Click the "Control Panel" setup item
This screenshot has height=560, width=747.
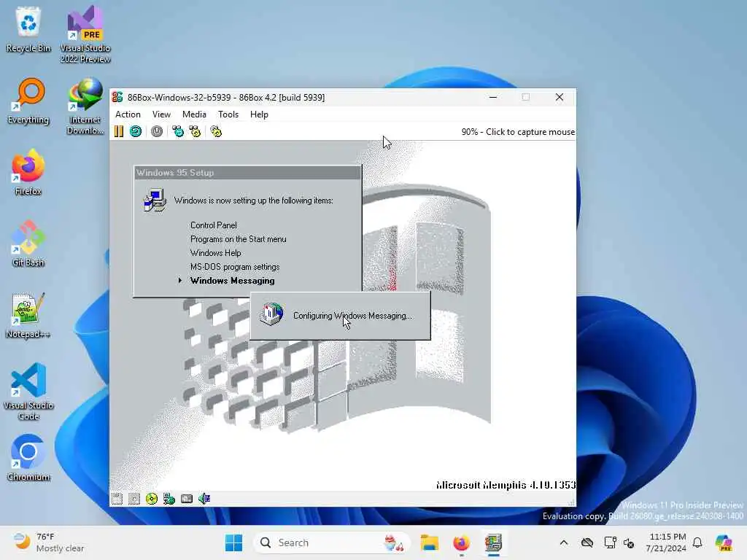click(214, 225)
